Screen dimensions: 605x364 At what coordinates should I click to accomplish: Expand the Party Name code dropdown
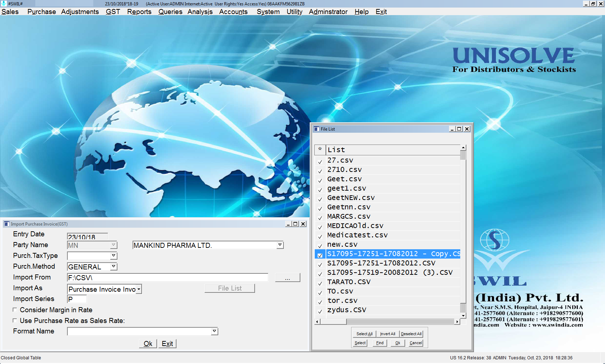(x=113, y=245)
